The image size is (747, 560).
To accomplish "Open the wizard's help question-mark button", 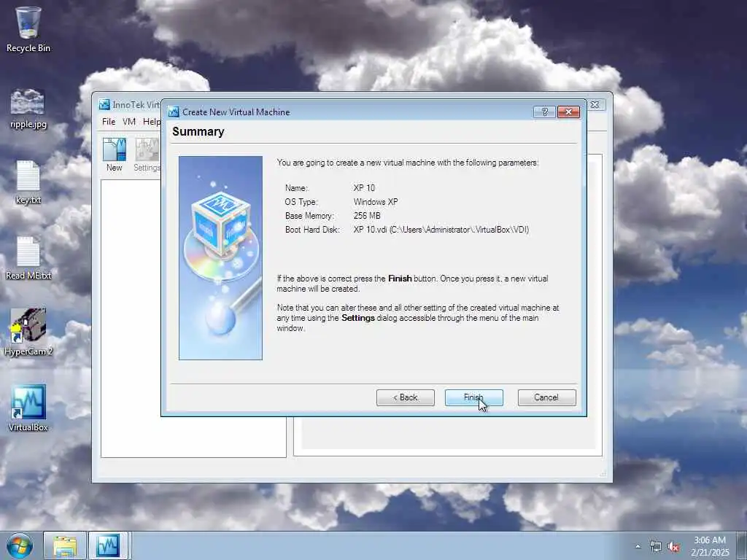I will point(544,112).
